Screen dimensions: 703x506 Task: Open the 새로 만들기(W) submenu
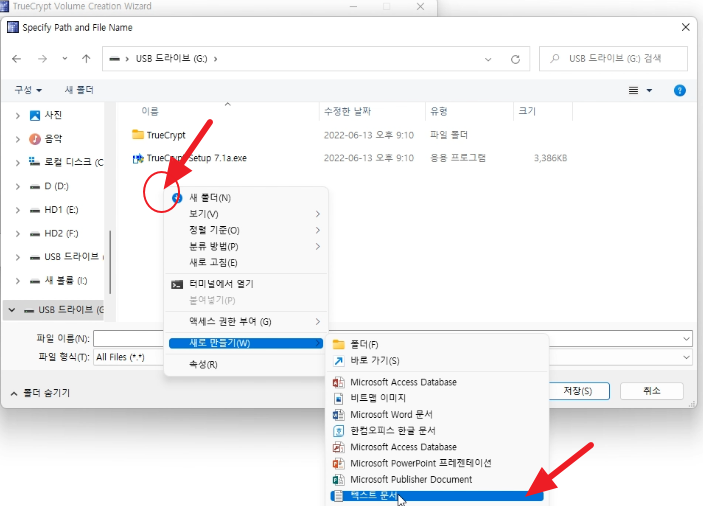coord(246,343)
